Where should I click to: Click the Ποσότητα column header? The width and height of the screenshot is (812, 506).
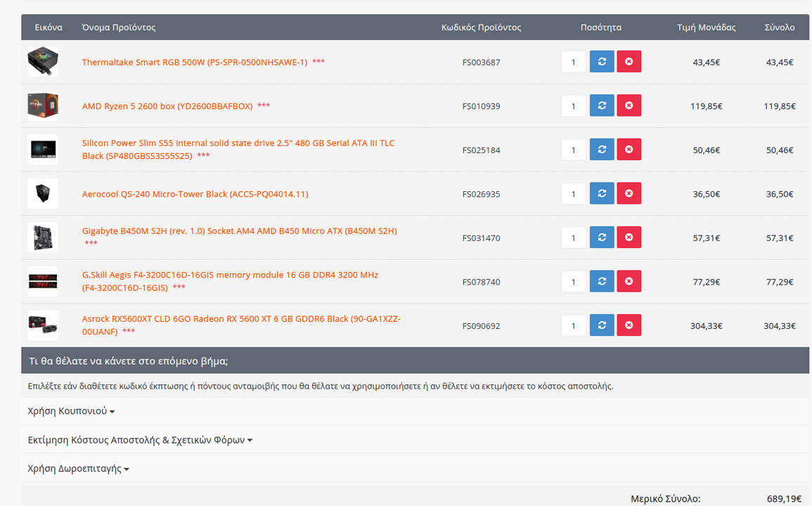coord(600,27)
